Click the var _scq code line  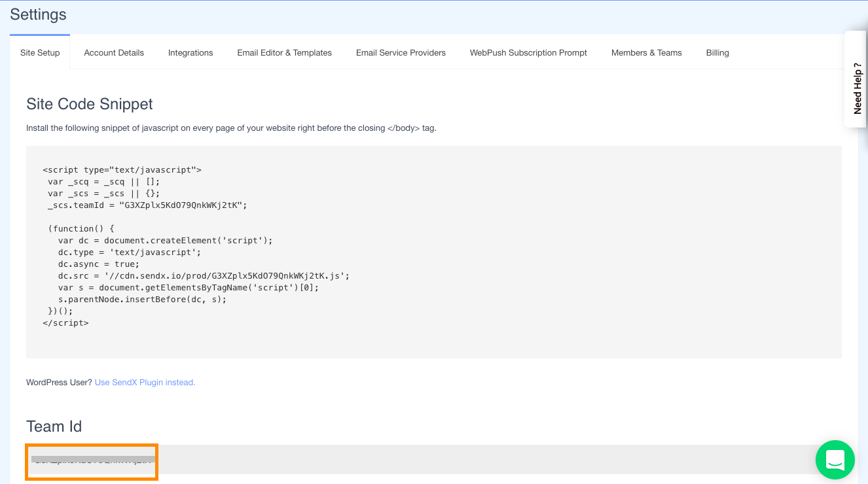[x=103, y=182]
